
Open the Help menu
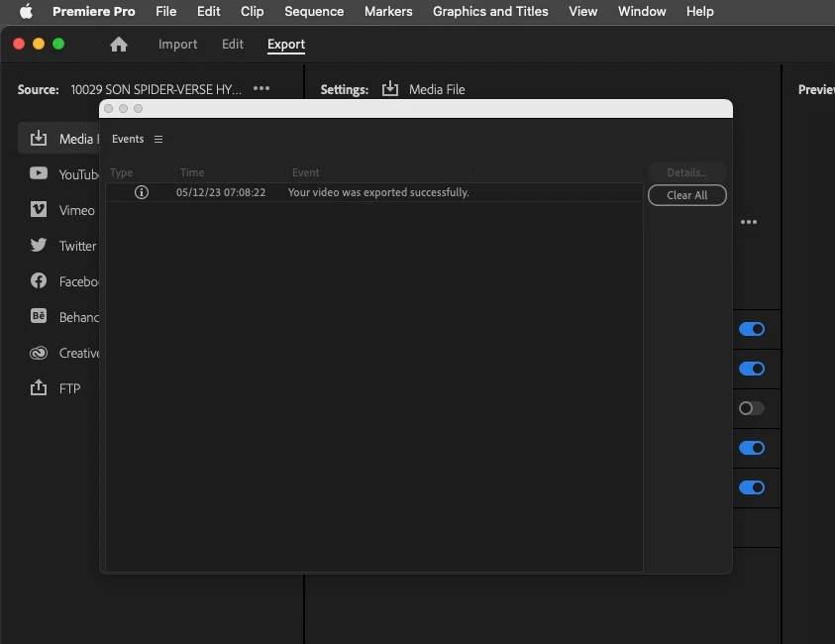(x=699, y=11)
